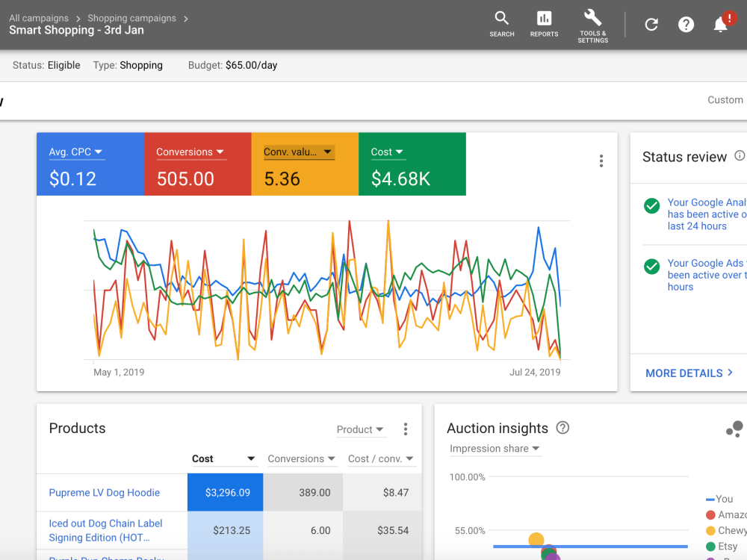Open the help question mark icon
The width and height of the screenshot is (747, 560).
[x=686, y=25]
